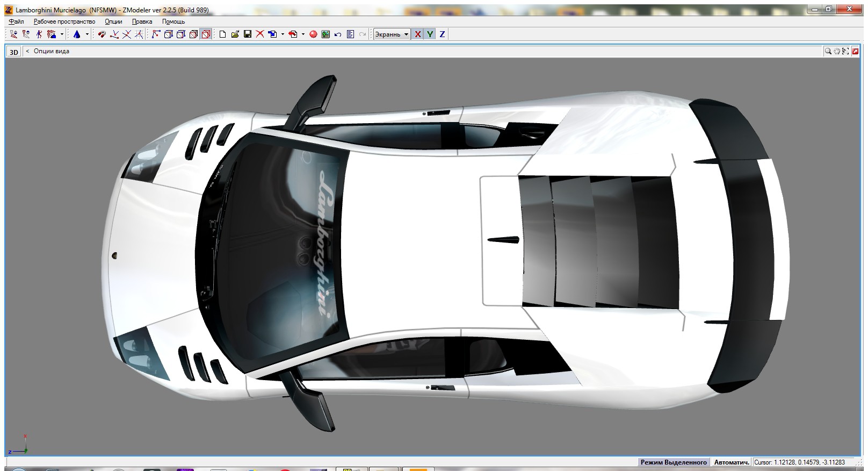Image resolution: width=868 pixels, height=471 pixels.
Task: Switch to the second cube view mode
Action: (181, 34)
